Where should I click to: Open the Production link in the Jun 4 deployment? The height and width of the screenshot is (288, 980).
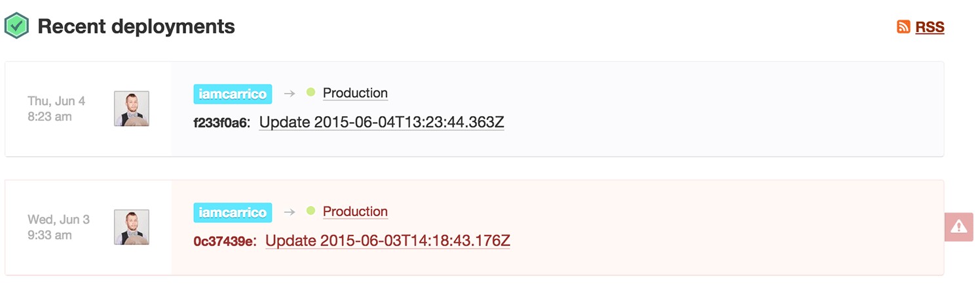click(x=355, y=93)
